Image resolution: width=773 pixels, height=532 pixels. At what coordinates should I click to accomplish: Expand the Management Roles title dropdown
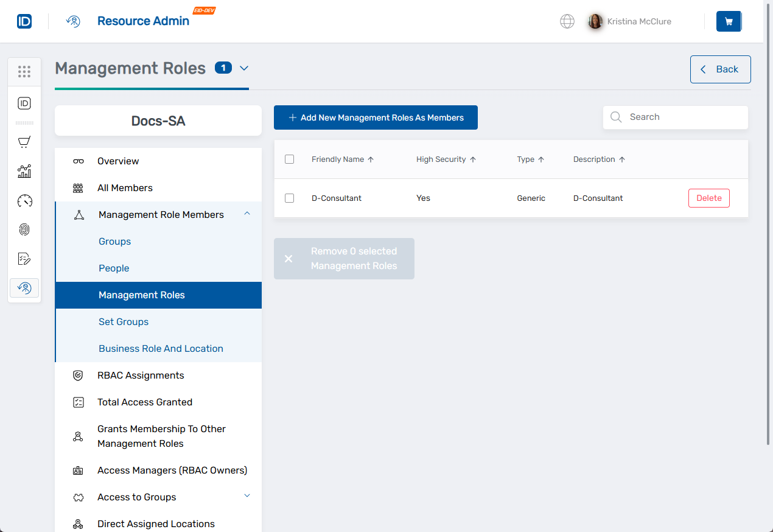243,69
